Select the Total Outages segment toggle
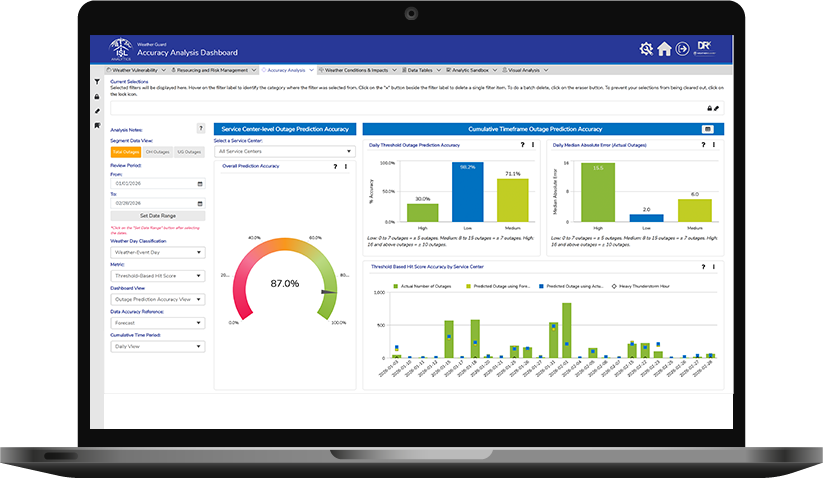The image size is (823, 478). coord(126,152)
